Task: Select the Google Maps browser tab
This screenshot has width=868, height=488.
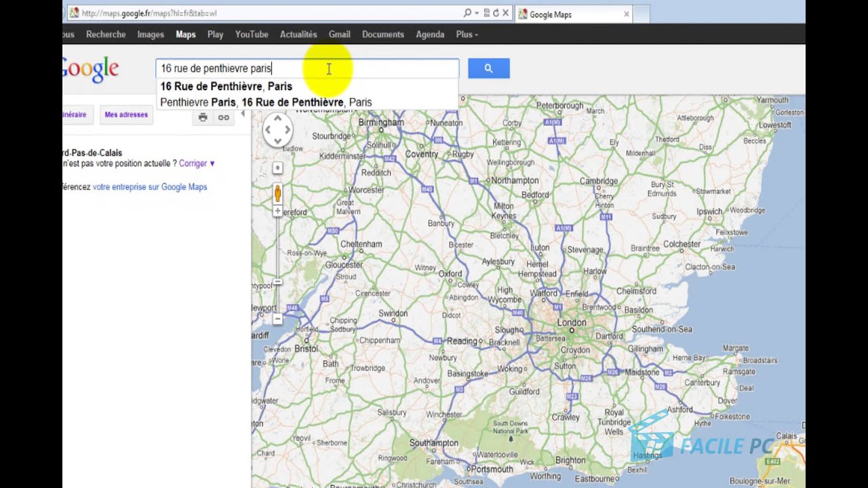Action: pyautogui.click(x=573, y=14)
